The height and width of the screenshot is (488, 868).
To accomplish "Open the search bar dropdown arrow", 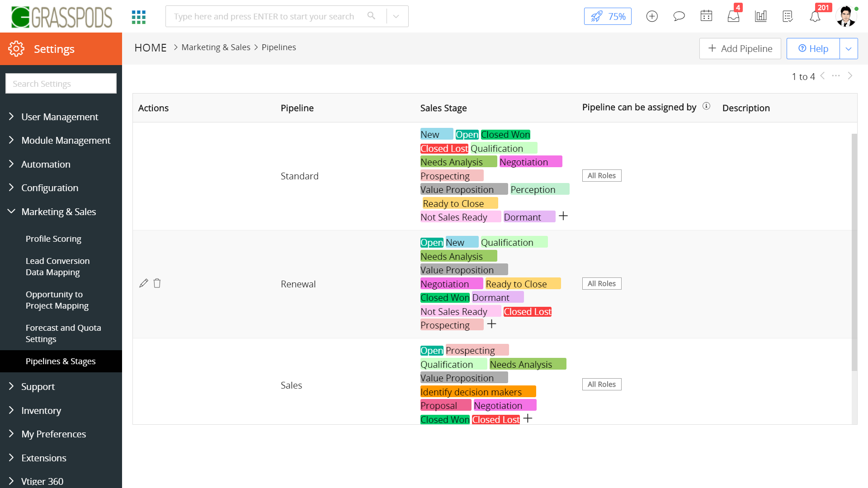I will point(396,16).
